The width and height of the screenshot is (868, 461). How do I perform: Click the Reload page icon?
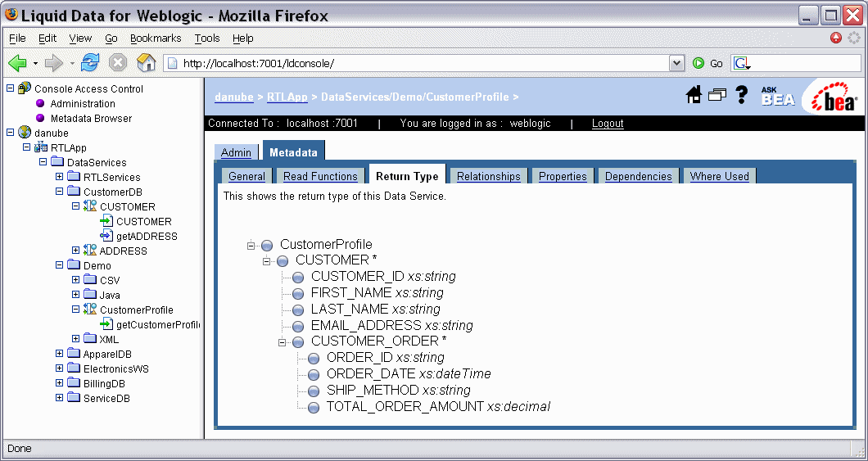tap(90, 62)
